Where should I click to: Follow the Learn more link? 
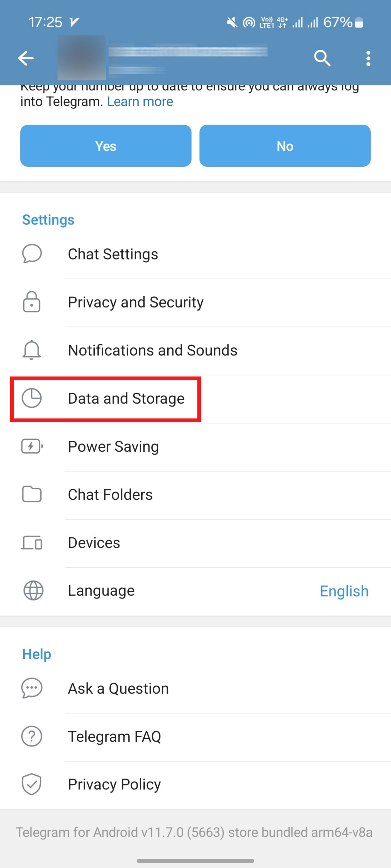pyautogui.click(x=140, y=102)
